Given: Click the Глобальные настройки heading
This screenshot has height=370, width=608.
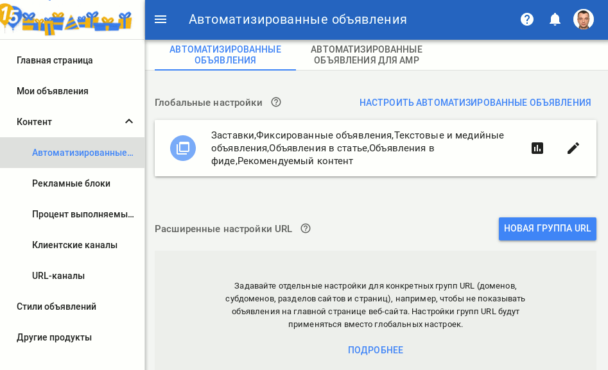Looking at the screenshot, I should coord(208,102).
